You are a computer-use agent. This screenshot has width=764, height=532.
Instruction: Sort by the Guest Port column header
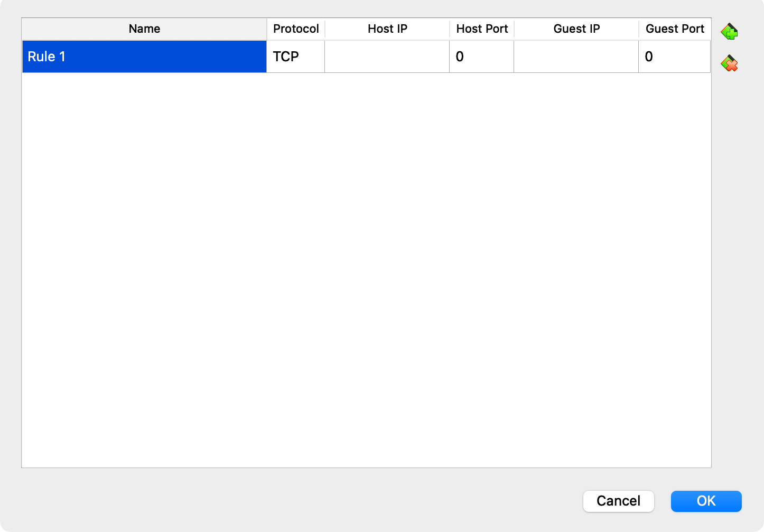[x=675, y=29]
